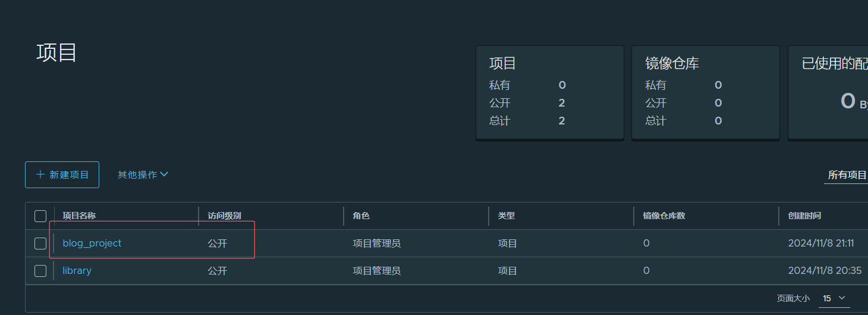This screenshot has height=315, width=868.
Task: Click the 类型 column header
Action: point(506,216)
